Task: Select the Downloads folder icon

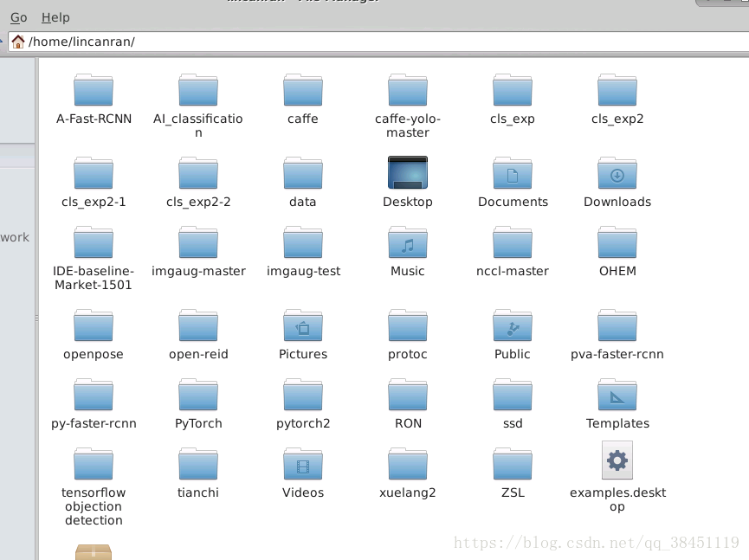Action: (x=617, y=173)
